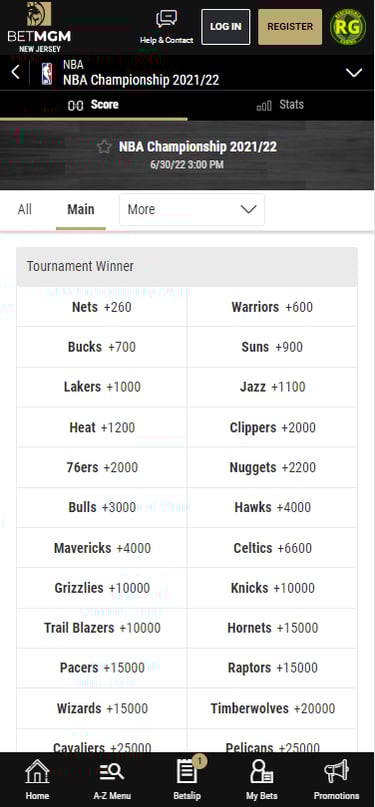
Task: Favorite NBA Championship with the star
Action: click(104, 147)
